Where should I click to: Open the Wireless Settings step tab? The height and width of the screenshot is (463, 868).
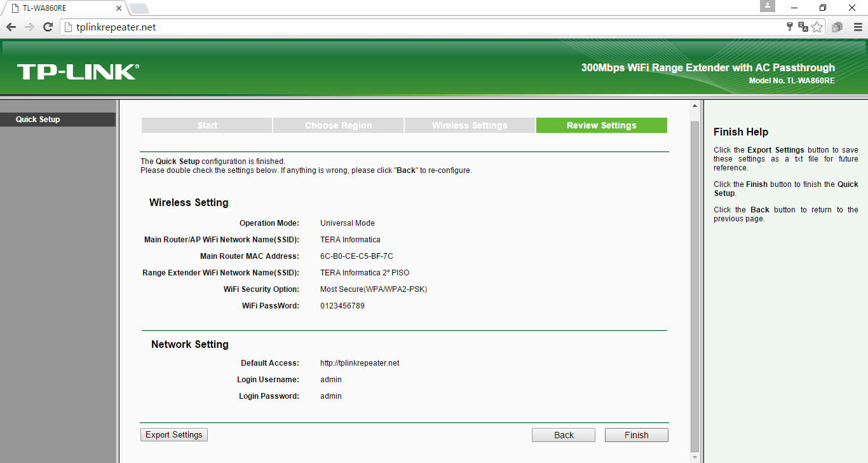(470, 125)
